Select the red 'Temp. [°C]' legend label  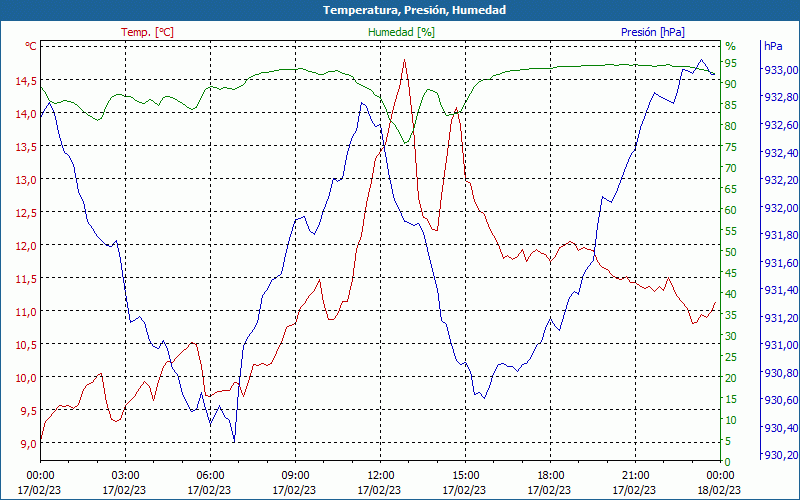point(147,32)
